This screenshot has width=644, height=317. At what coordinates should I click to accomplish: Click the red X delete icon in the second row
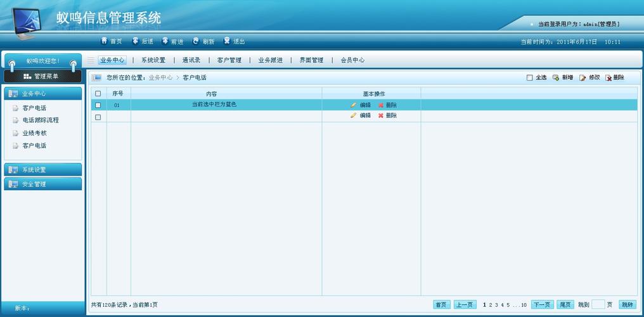click(381, 116)
